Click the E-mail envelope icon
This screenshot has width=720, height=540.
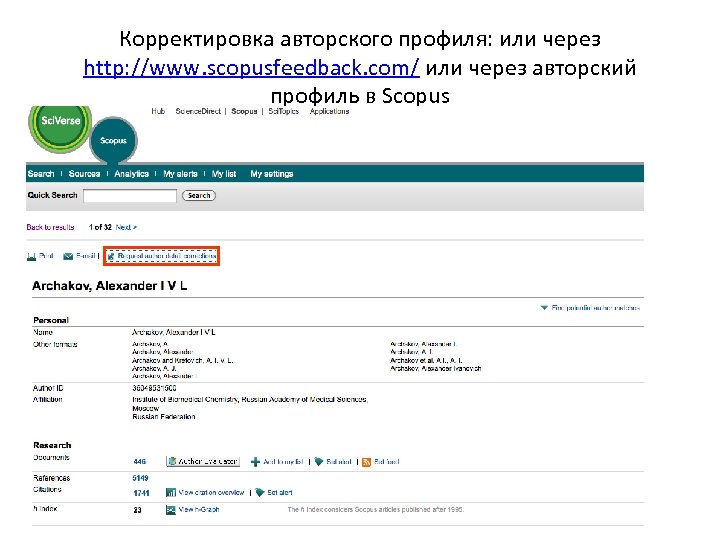(x=68, y=256)
